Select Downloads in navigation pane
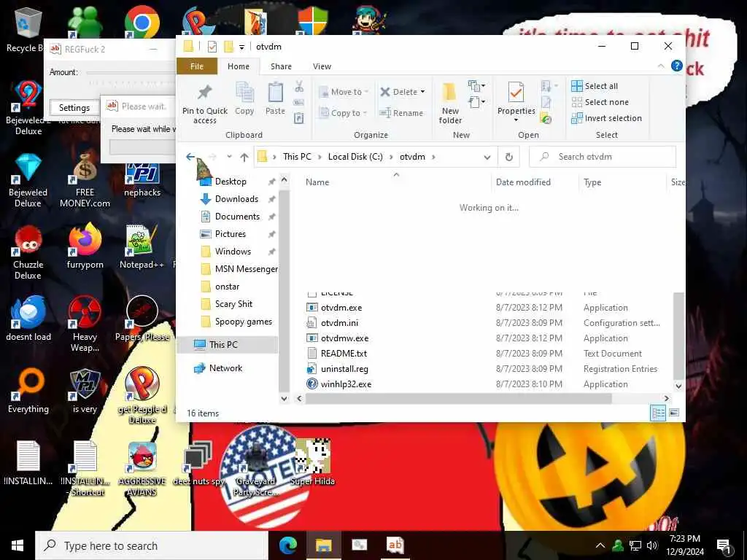The height and width of the screenshot is (560, 747). [236, 199]
